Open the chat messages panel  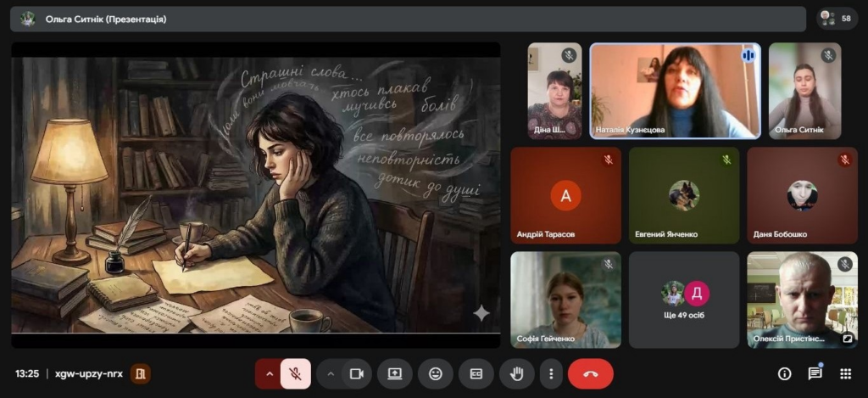tap(815, 373)
